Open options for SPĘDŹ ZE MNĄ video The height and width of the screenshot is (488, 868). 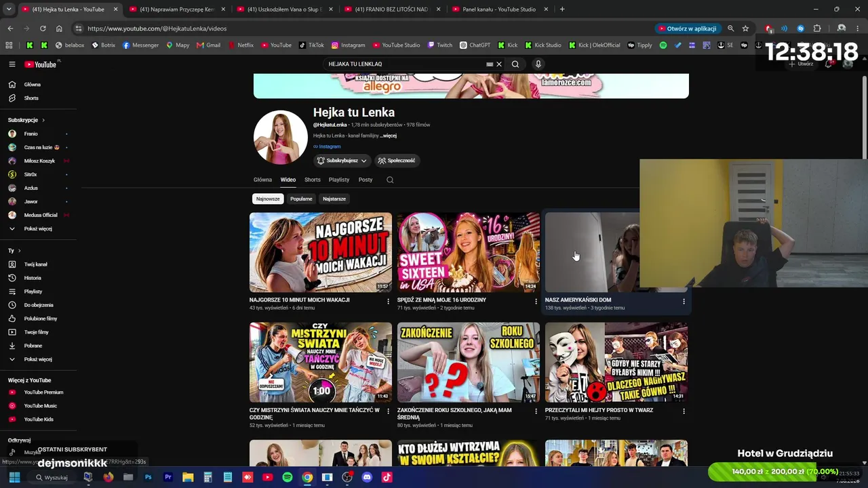(x=536, y=301)
